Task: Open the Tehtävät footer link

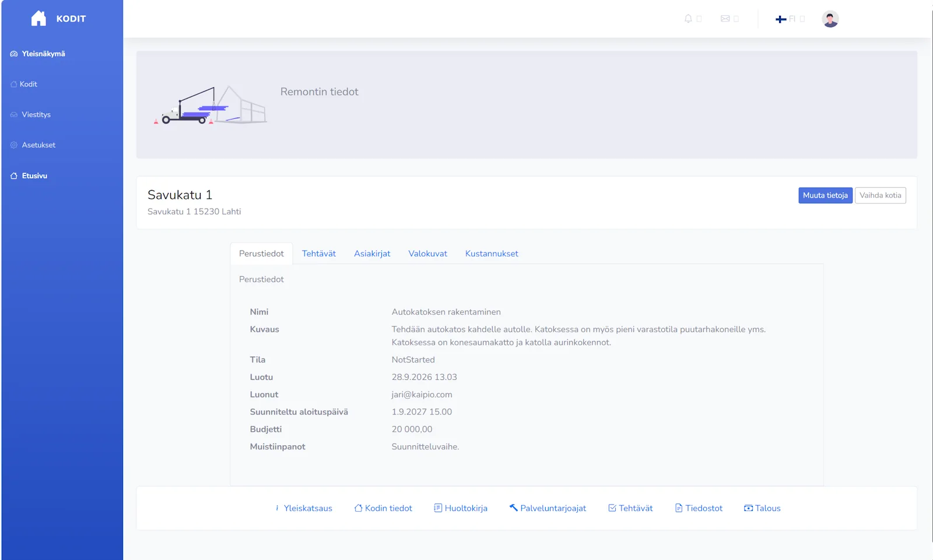Action: 630,508
